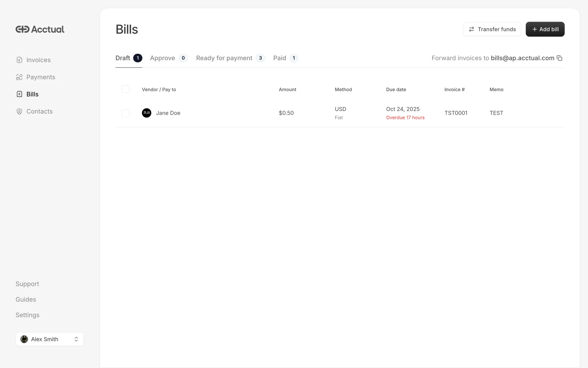
Task: Click Alex Smith's profile avatar
Action: coord(24,339)
